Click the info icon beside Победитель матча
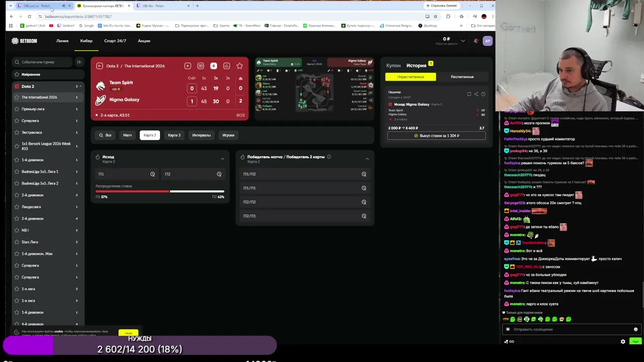The height and width of the screenshot is (362, 644). (329, 157)
